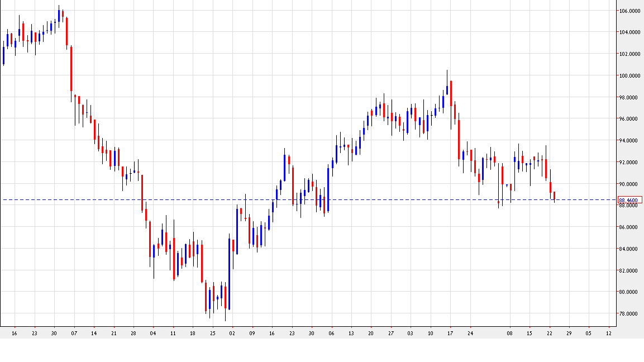Click date label 03 on time axis
This screenshot has height=362, width=644.
click(411, 334)
